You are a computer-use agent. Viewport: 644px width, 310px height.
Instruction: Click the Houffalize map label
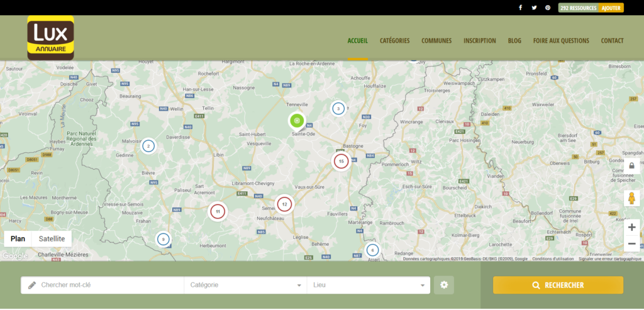[374, 86]
